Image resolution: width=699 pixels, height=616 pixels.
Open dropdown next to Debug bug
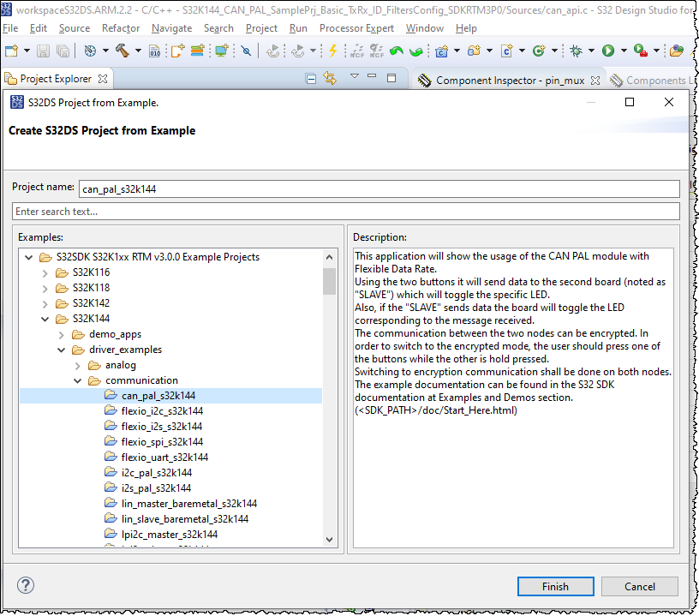click(592, 51)
